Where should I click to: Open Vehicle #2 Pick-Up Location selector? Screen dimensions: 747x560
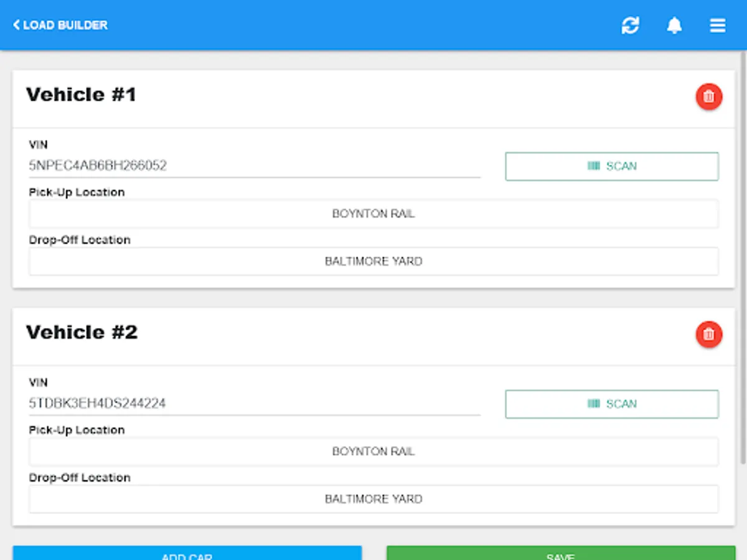pos(374,451)
